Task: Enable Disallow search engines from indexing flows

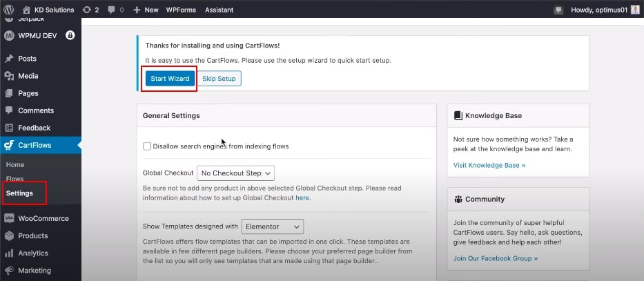Action: pyautogui.click(x=147, y=146)
